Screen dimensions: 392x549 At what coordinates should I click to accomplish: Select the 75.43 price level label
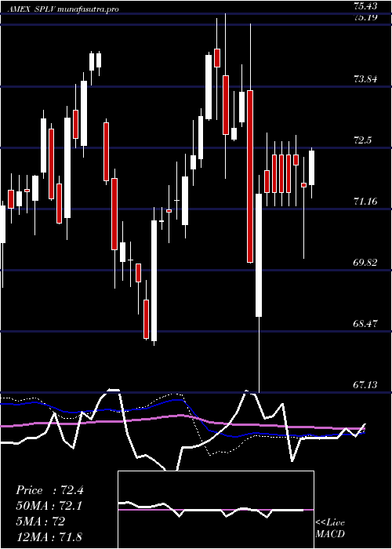click(x=365, y=6)
